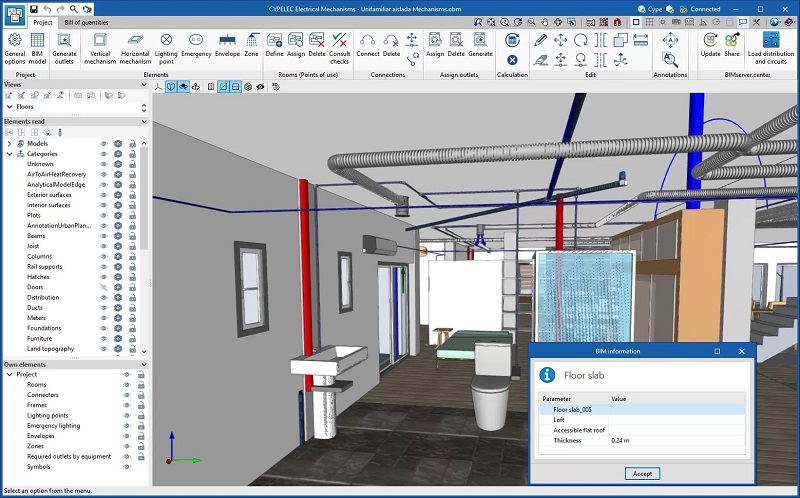
Task: Toggle visibility of Doors category
Action: tap(103, 287)
